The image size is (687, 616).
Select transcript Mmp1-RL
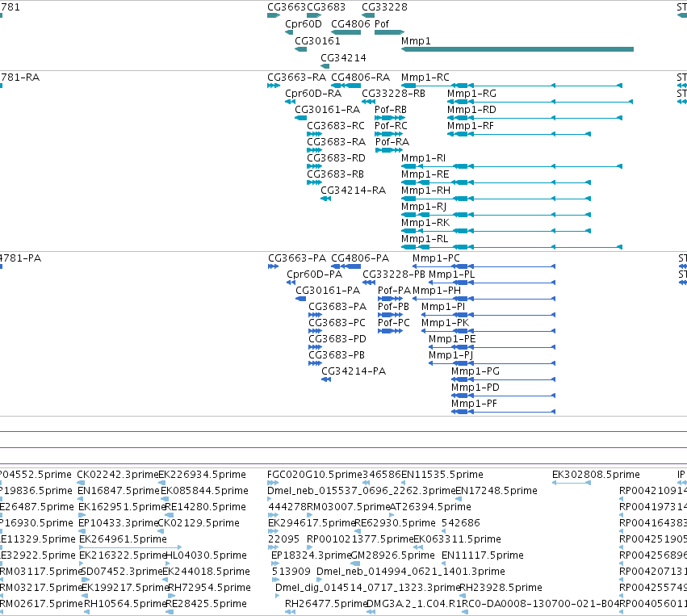coord(425,239)
